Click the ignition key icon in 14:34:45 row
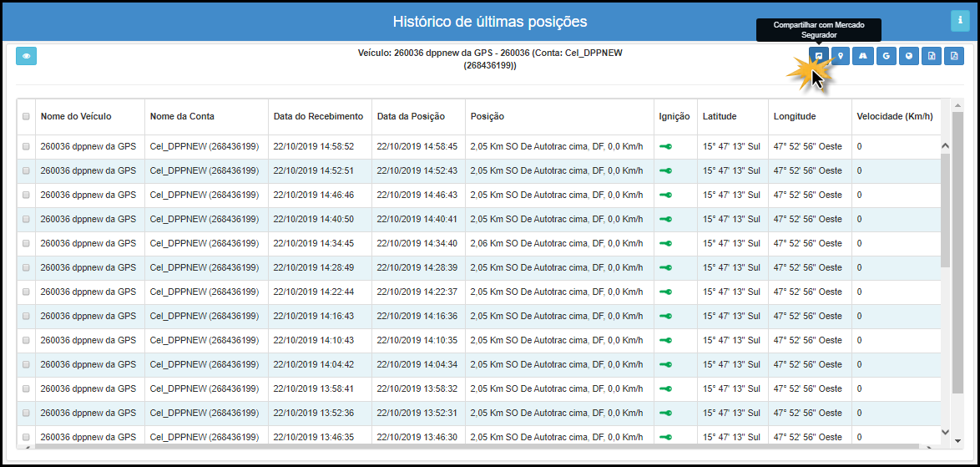 click(x=665, y=243)
